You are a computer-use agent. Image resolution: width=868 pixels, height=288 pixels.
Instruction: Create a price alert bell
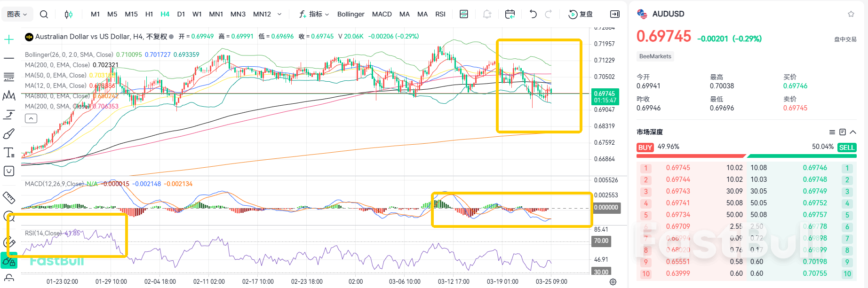487,14
